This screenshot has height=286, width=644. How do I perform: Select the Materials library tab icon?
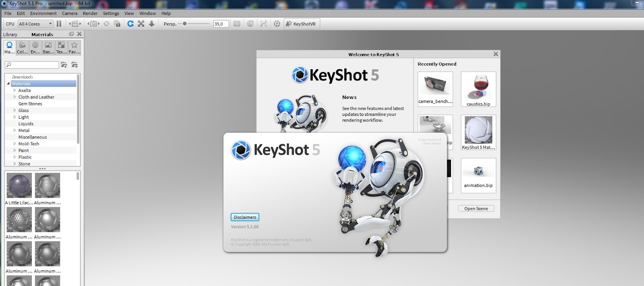[x=9, y=47]
